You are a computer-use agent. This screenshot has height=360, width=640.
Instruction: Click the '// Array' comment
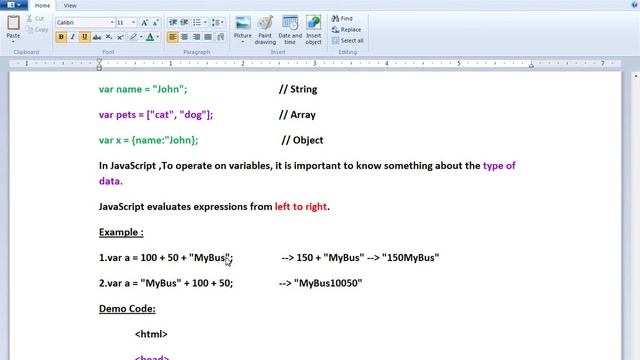298,115
